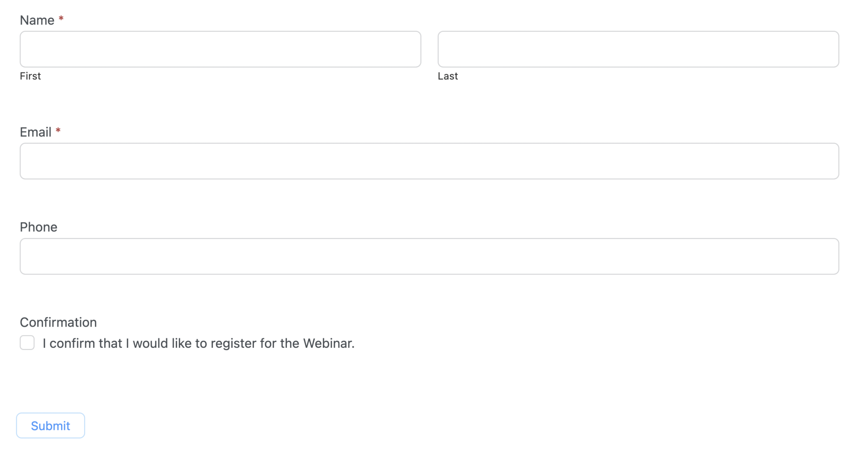Click the Last name input field
Image resolution: width=868 pixels, height=452 pixels.
coord(637,49)
